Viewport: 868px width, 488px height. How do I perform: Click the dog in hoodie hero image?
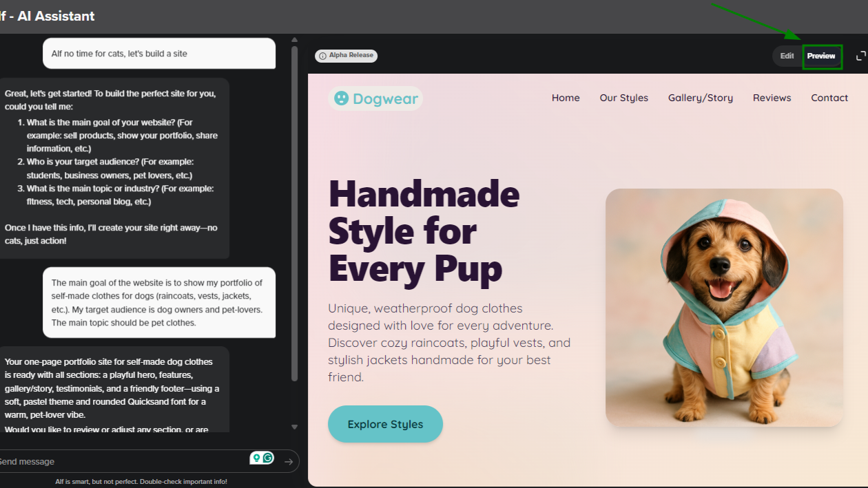click(x=724, y=308)
